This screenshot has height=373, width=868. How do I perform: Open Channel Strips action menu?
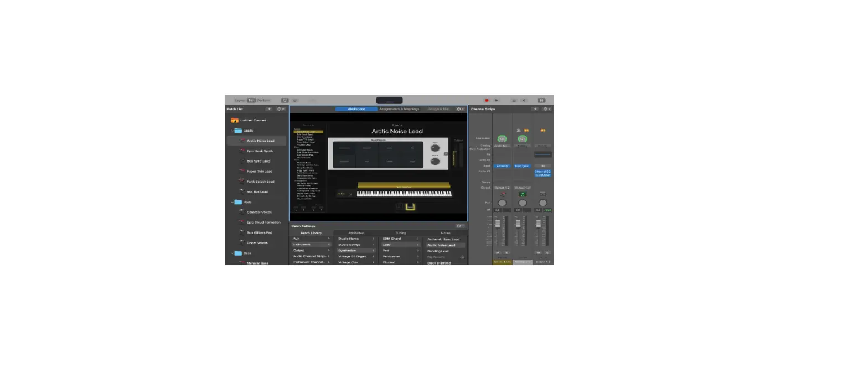coord(546,109)
